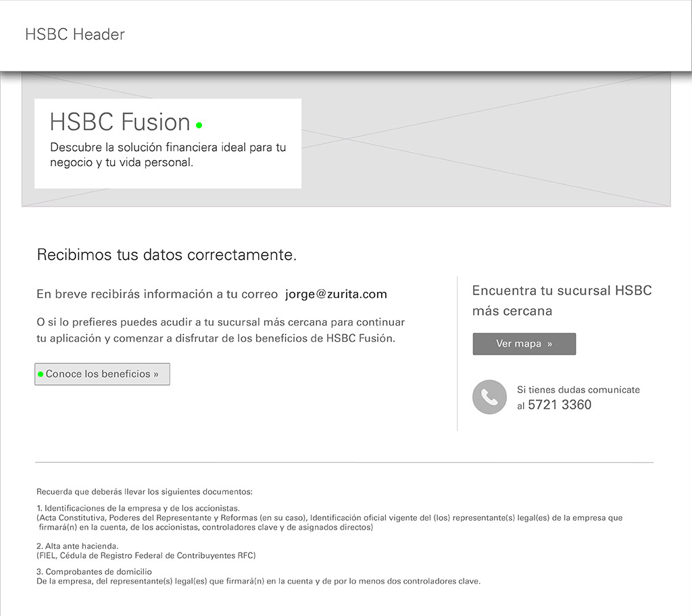Open the 'Ver mapa »' button

coord(524,344)
